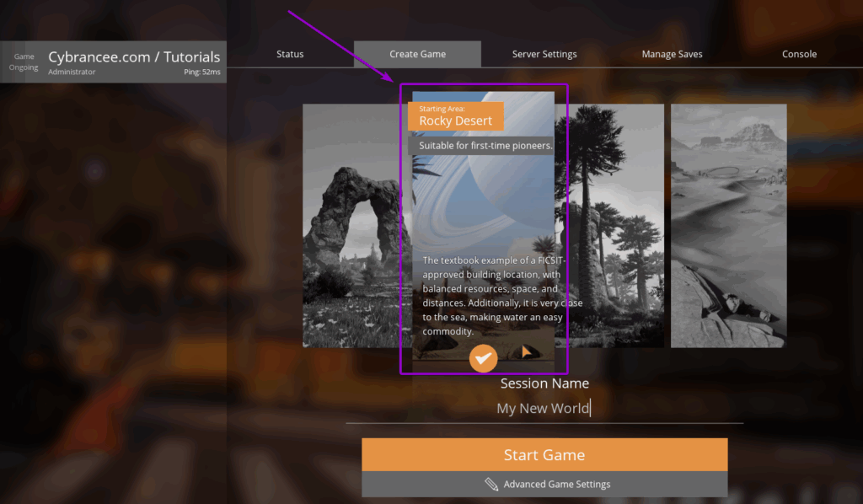863x504 pixels.
Task: Click inside the Session Name input field
Action: click(544, 409)
